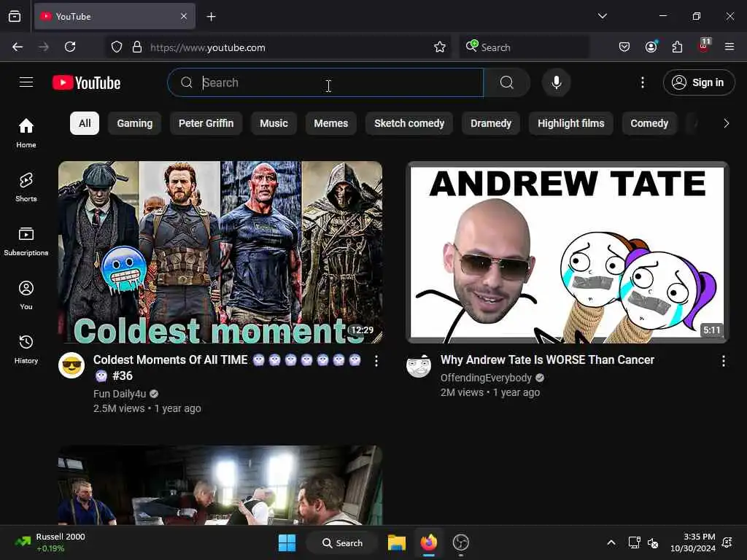Click the magnifier search button beside the search box

507,82
